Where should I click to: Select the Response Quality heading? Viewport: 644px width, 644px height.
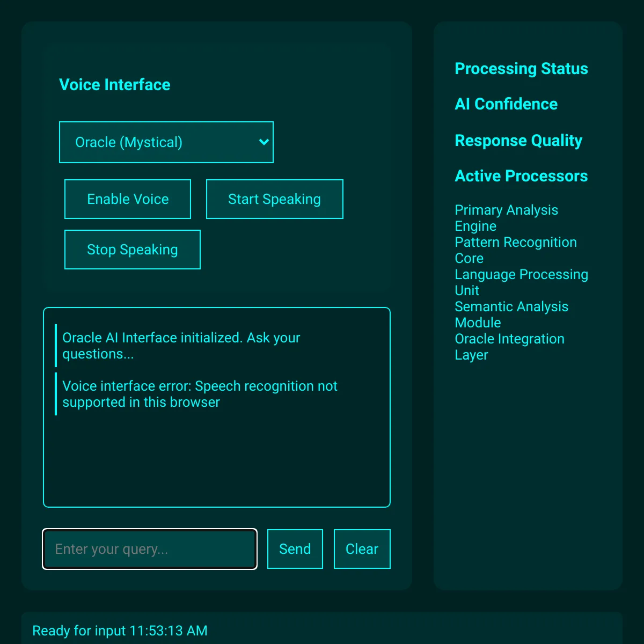coord(518,141)
